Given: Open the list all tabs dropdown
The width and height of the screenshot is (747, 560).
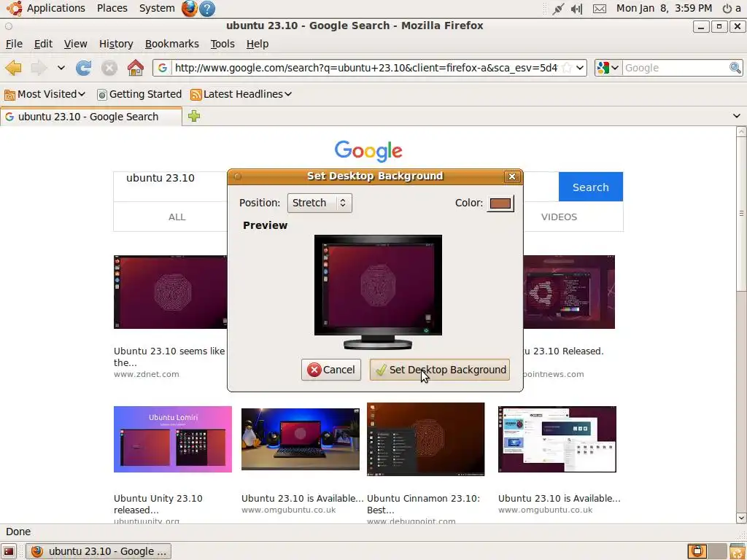Looking at the screenshot, I should pyautogui.click(x=737, y=116).
